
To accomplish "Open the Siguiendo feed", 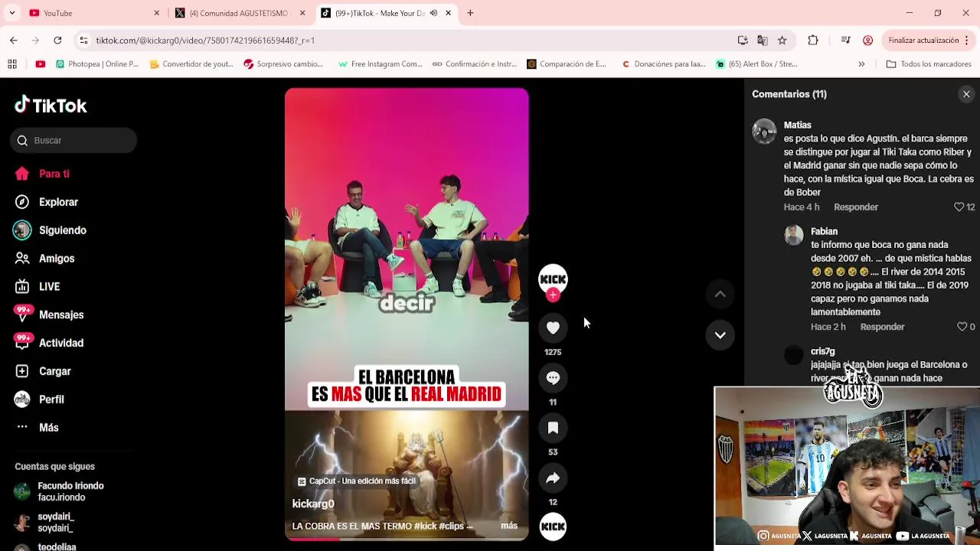I will [51, 230].
